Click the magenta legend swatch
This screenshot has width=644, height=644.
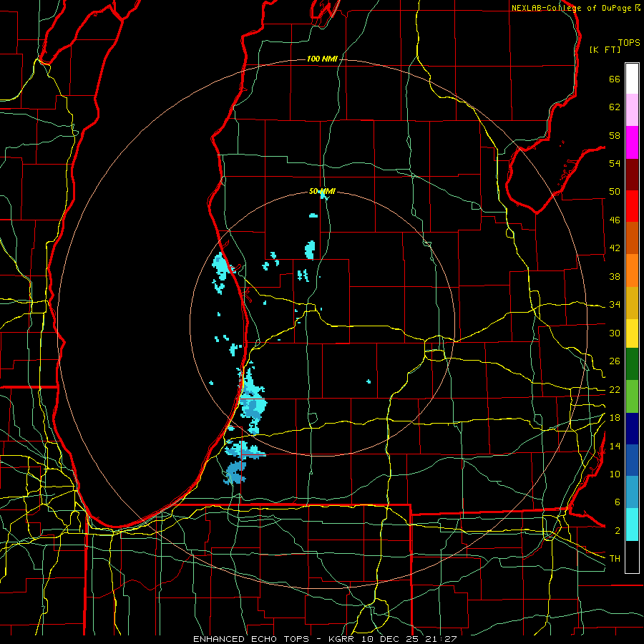coord(632,142)
